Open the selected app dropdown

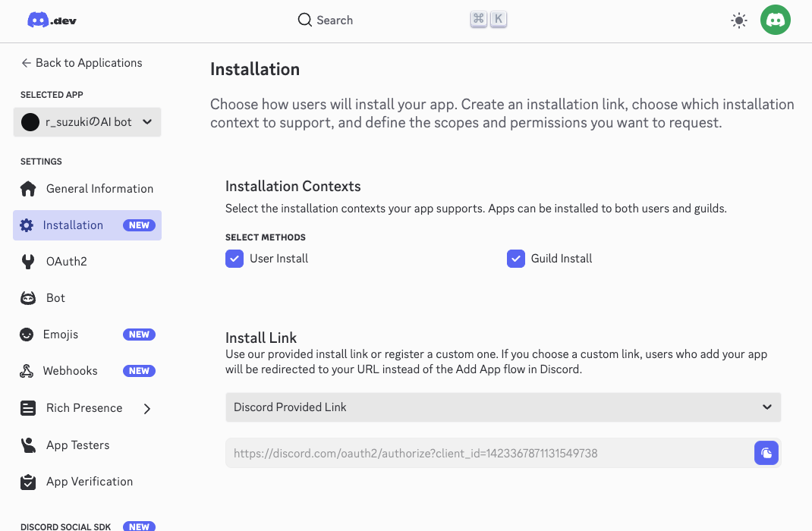(87, 122)
